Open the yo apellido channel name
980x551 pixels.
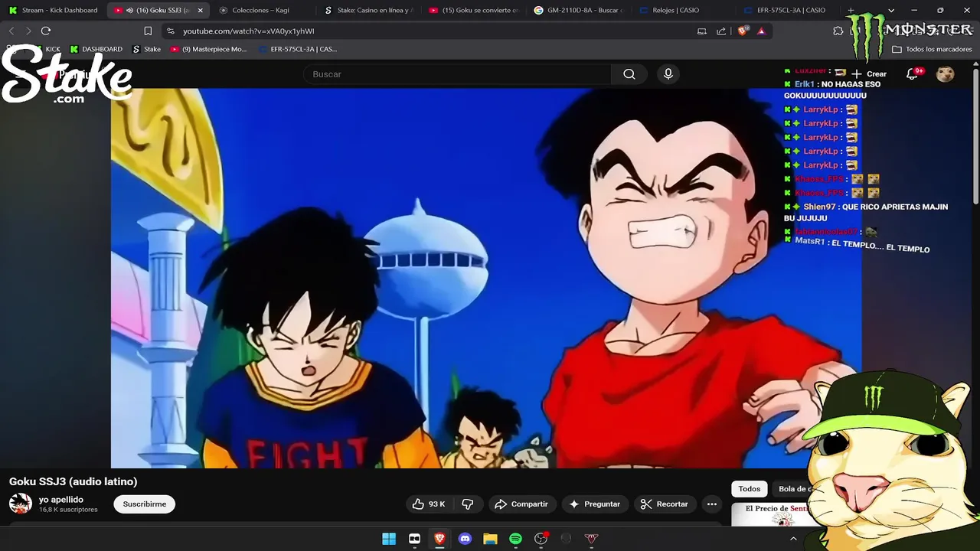(61, 500)
